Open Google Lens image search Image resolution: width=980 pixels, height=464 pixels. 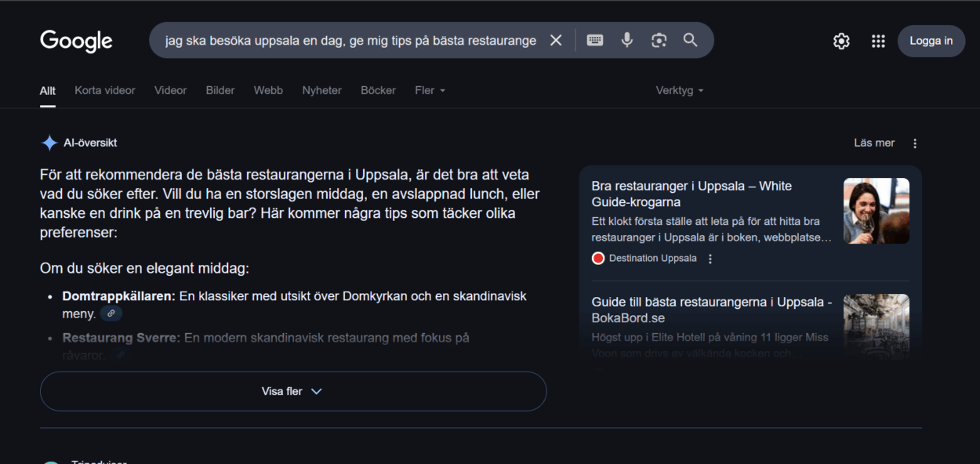659,40
